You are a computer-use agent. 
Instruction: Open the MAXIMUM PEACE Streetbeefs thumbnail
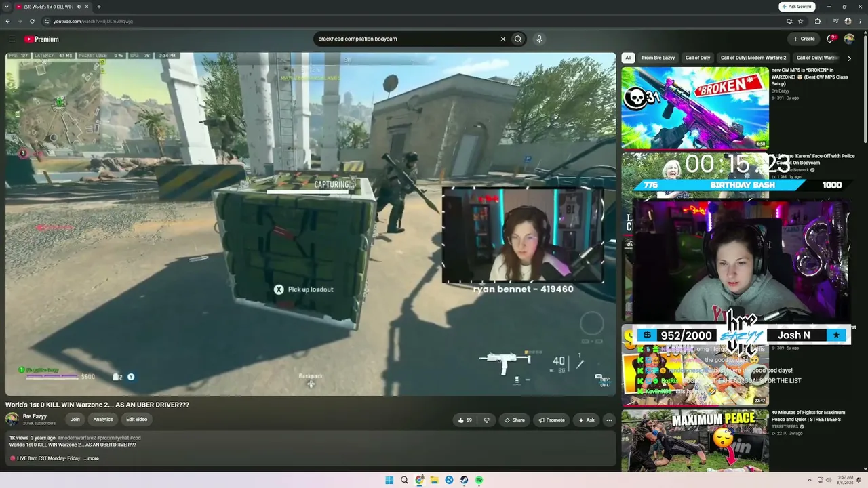tap(695, 441)
